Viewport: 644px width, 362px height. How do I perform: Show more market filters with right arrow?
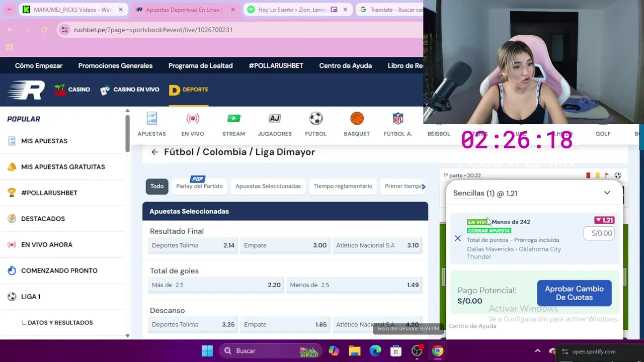point(424,187)
